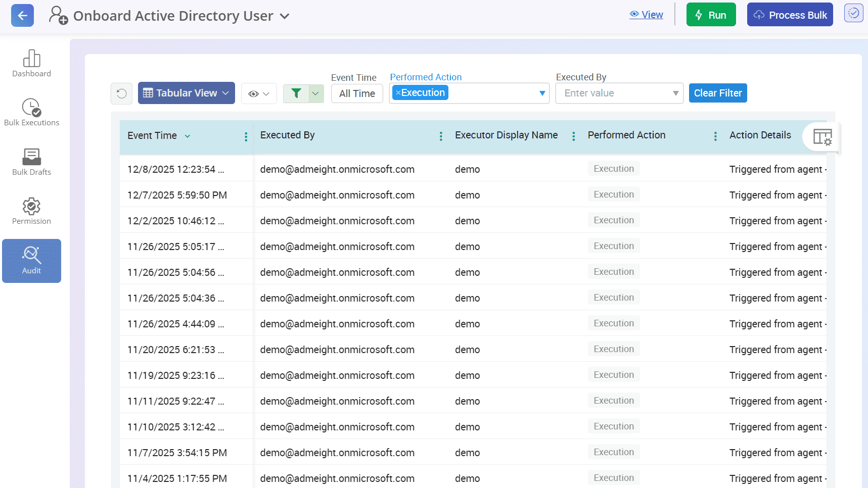Expand the Onboard Active Directory User title dropdown

tap(285, 16)
